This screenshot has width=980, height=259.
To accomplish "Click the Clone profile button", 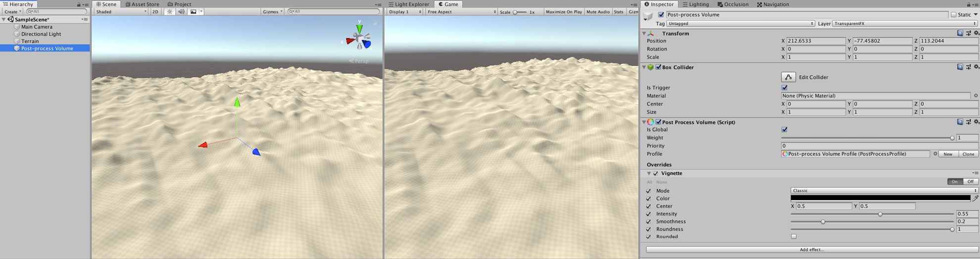I will tap(968, 154).
